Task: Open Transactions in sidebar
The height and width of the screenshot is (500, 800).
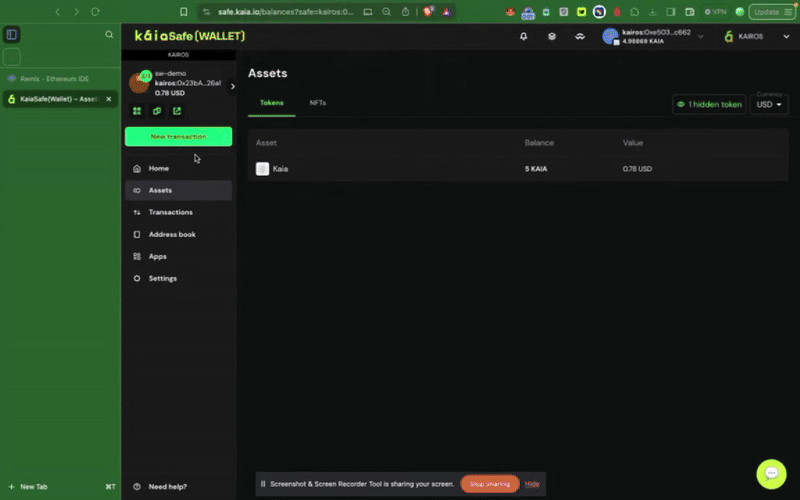Action: [x=178, y=212]
